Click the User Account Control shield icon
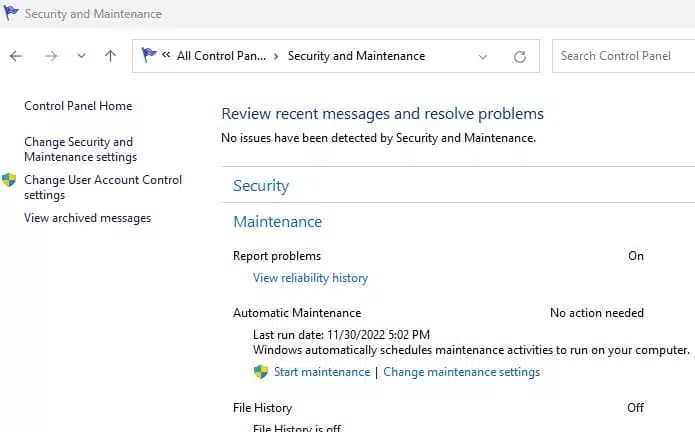This screenshot has width=695, height=432. [9, 180]
